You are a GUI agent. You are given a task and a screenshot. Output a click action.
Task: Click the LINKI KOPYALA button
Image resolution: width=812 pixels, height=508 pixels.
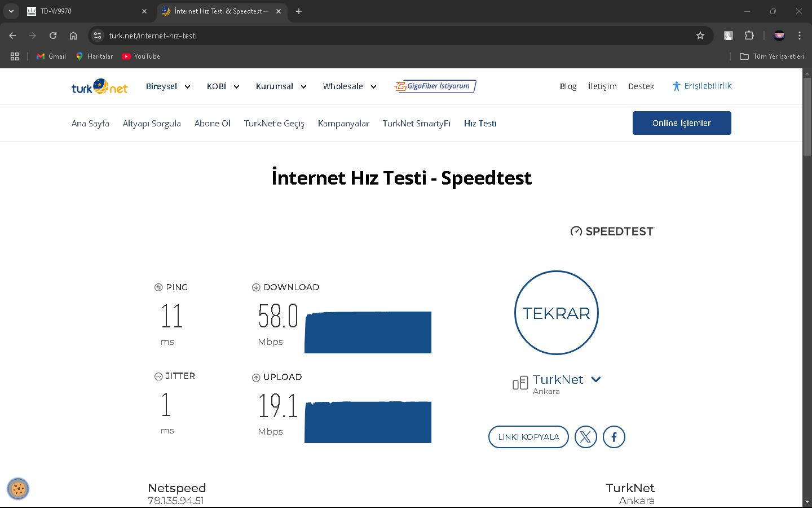528,437
